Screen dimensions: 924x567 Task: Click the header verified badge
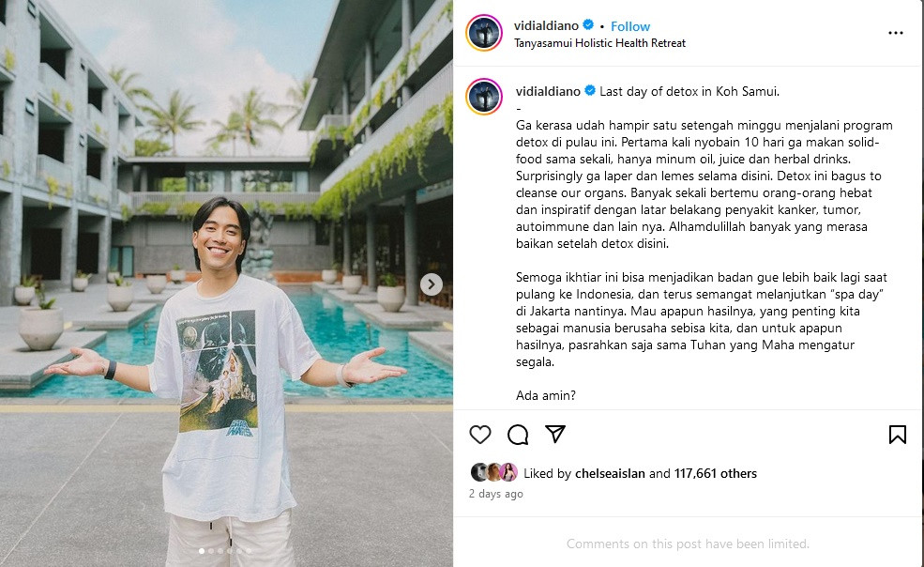(588, 25)
